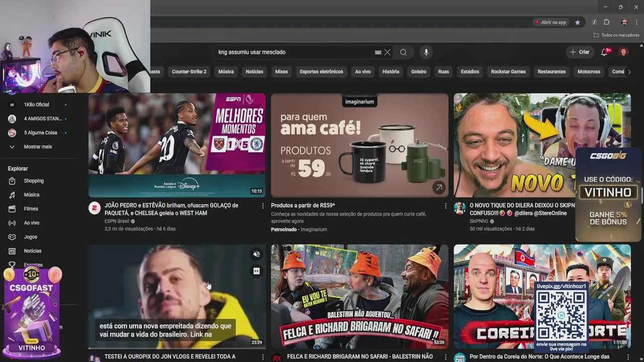Viewport: 644px width, 362px height.
Task: Open the Imaginarium coffee ad thumbnail
Action: tap(360, 145)
